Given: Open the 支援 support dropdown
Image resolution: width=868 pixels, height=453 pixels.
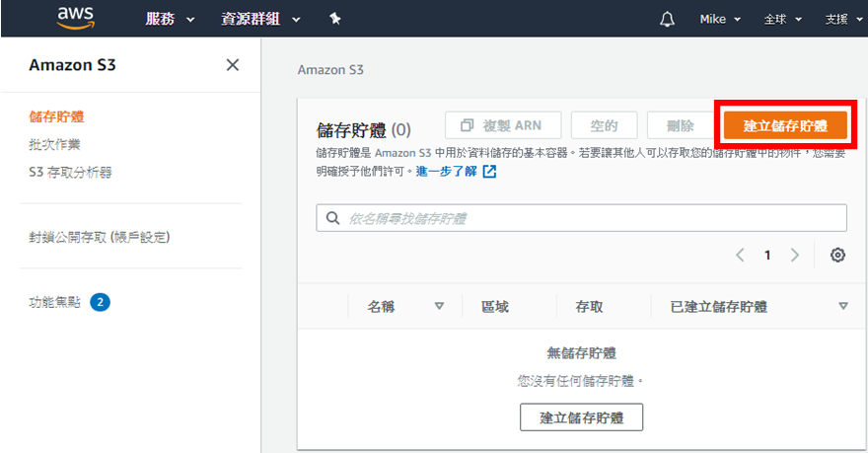Looking at the screenshot, I should point(843,20).
